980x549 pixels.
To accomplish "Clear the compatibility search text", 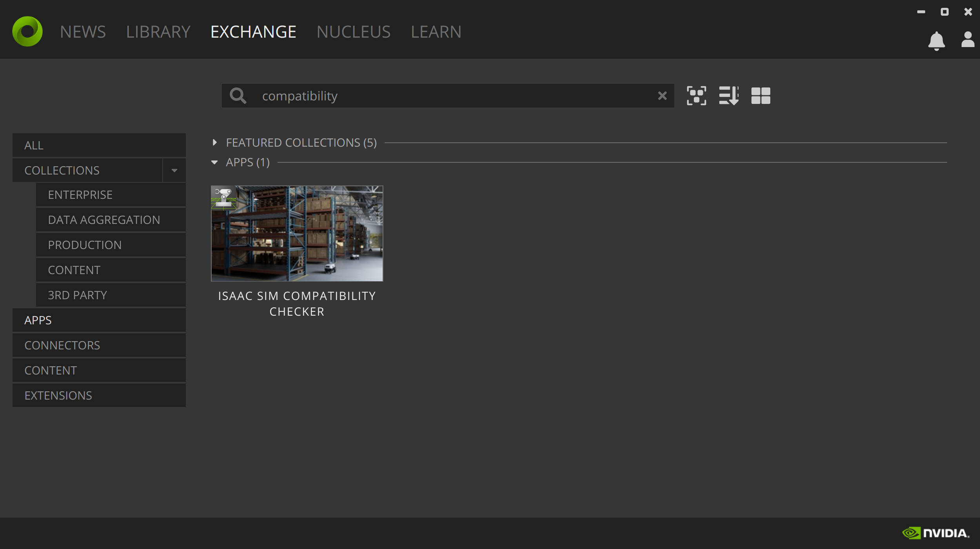I will 662,96.
